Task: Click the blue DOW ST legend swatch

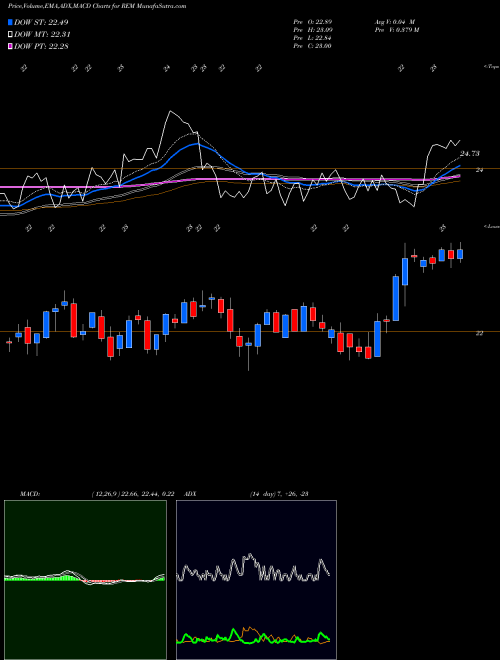Action: click(x=10, y=22)
